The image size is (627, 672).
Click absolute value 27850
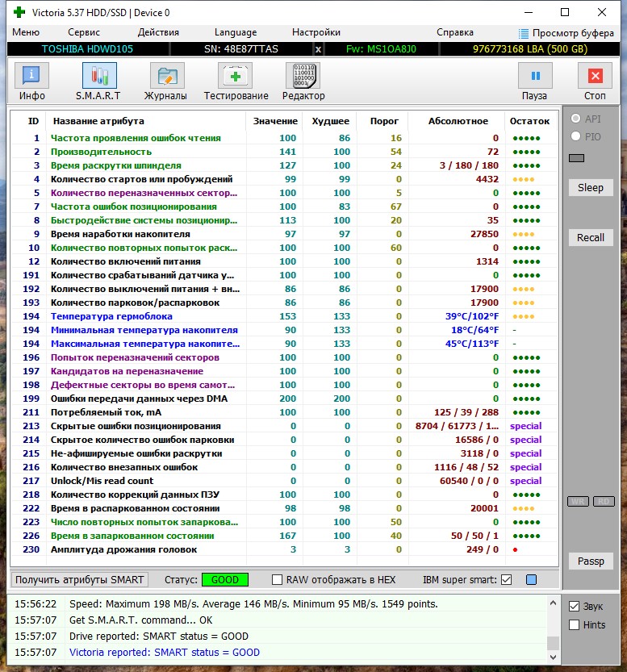coord(484,234)
